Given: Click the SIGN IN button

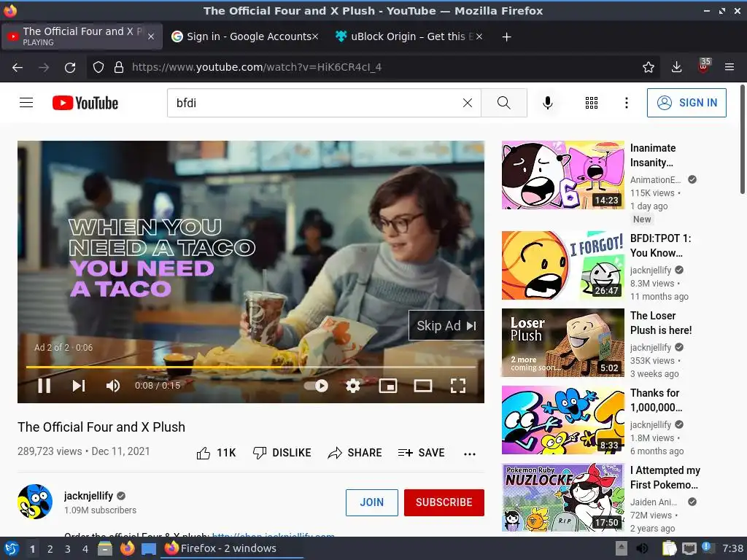Looking at the screenshot, I should [x=686, y=103].
